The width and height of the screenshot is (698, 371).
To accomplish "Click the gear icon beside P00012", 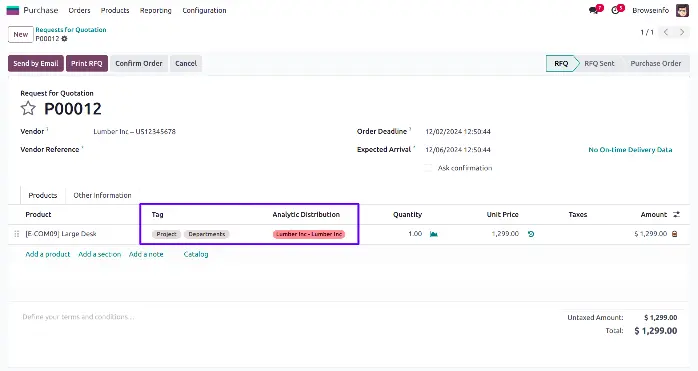I will tap(64, 39).
